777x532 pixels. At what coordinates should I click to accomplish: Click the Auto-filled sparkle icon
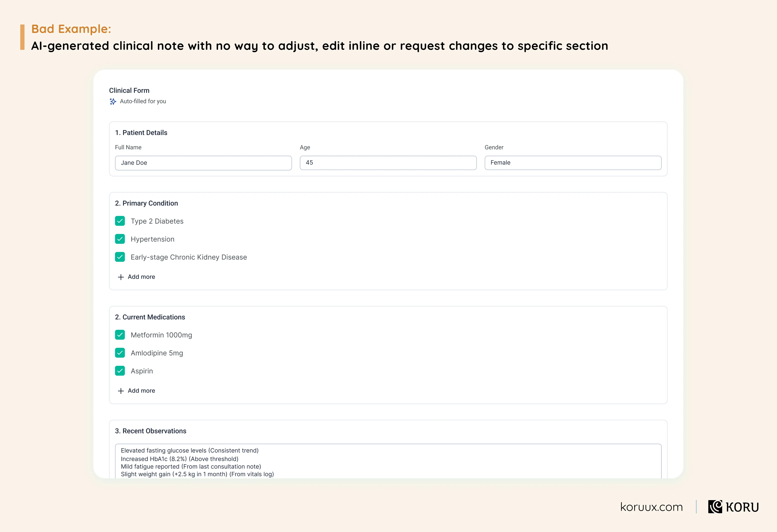point(113,101)
